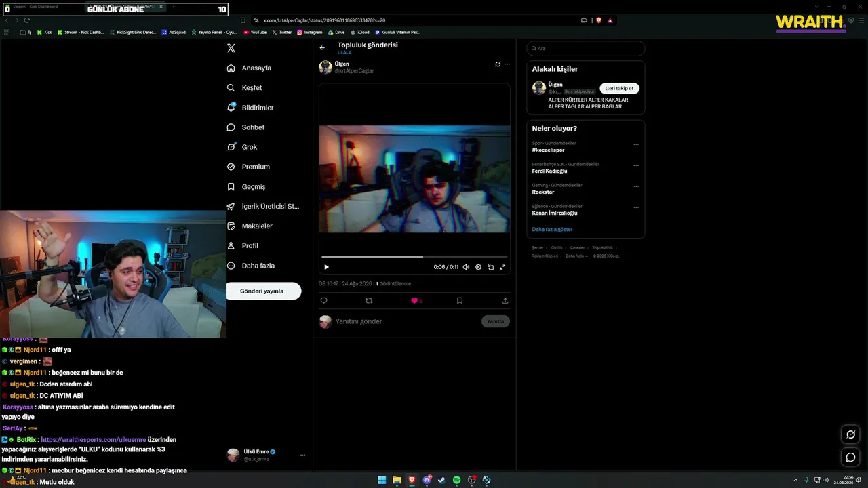This screenshot has height=488, width=868.
Task: Open the floating chat button
Action: [850, 457]
